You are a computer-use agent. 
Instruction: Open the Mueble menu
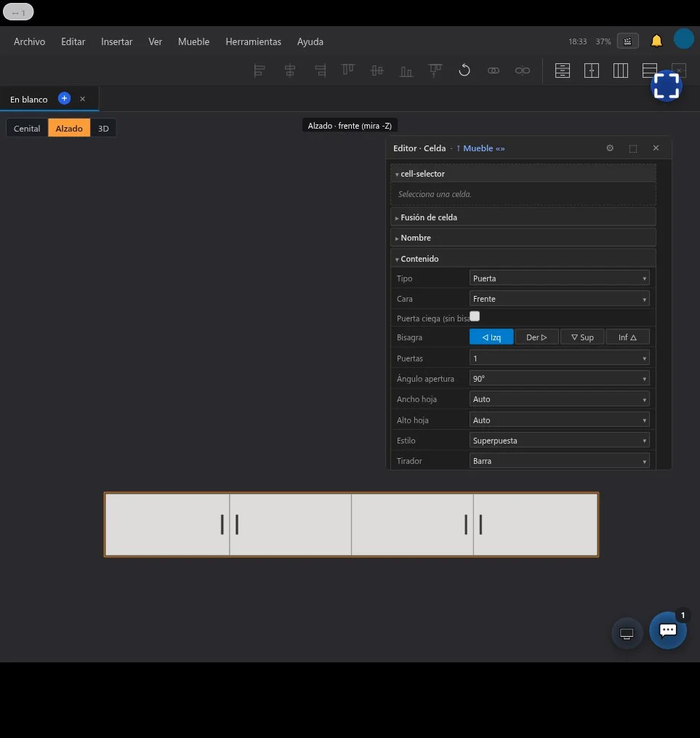click(x=194, y=41)
